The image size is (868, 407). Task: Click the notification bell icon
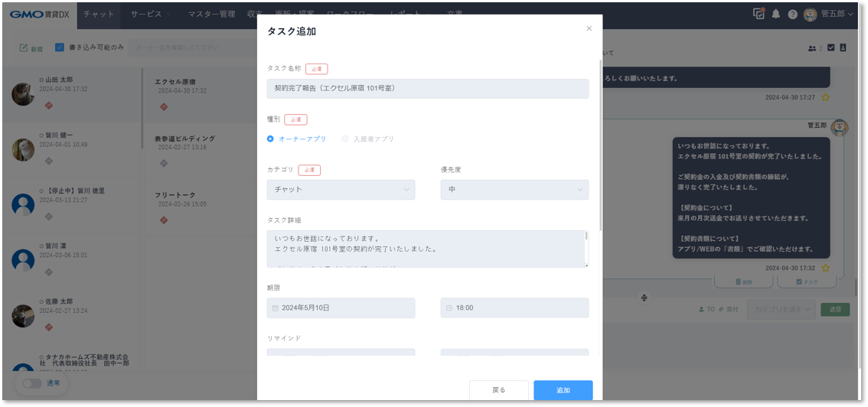point(776,14)
